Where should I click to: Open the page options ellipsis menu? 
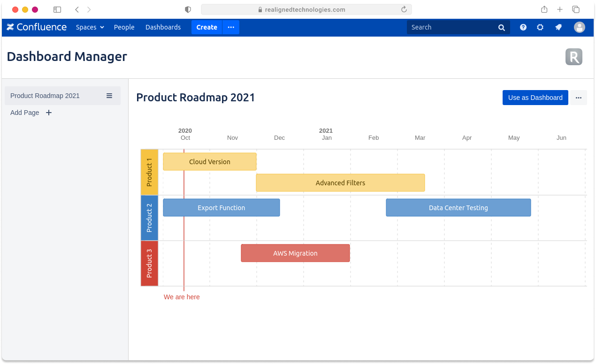tap(579, 98)
